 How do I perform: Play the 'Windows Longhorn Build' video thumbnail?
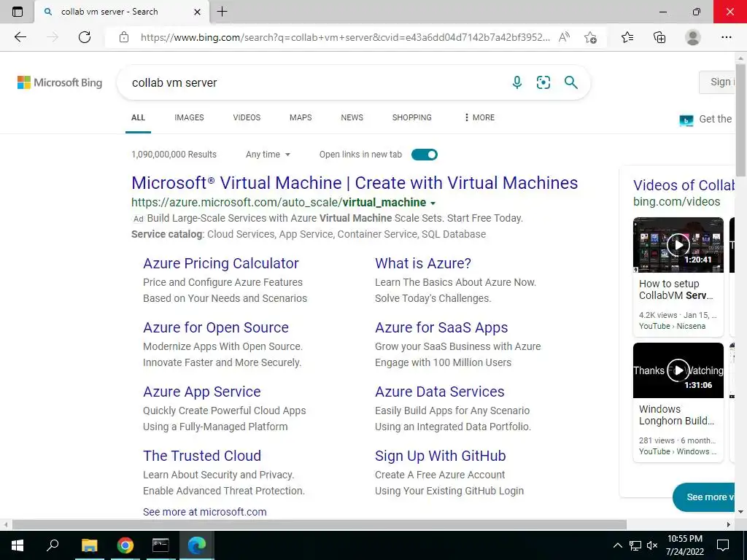point(678,370)
